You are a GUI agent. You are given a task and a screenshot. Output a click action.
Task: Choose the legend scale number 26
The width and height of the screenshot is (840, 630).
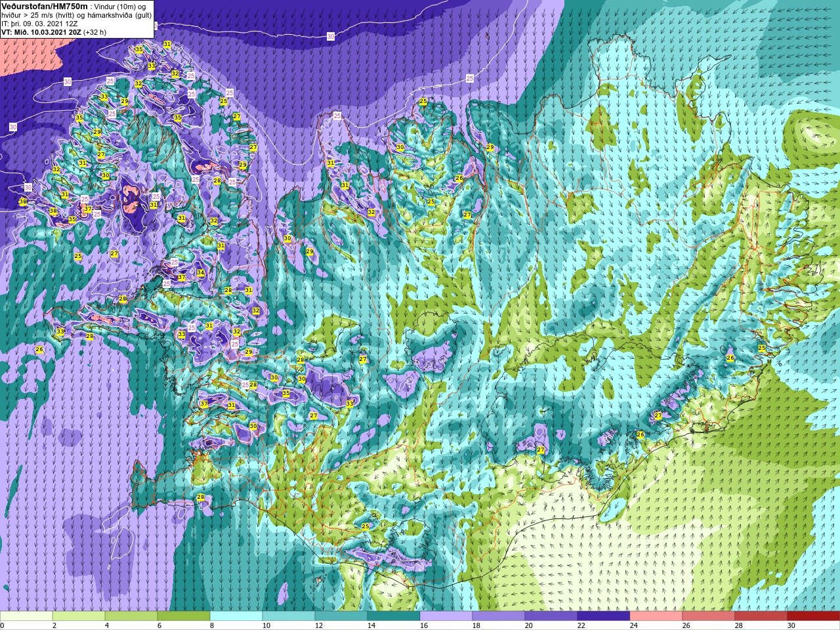686,625
